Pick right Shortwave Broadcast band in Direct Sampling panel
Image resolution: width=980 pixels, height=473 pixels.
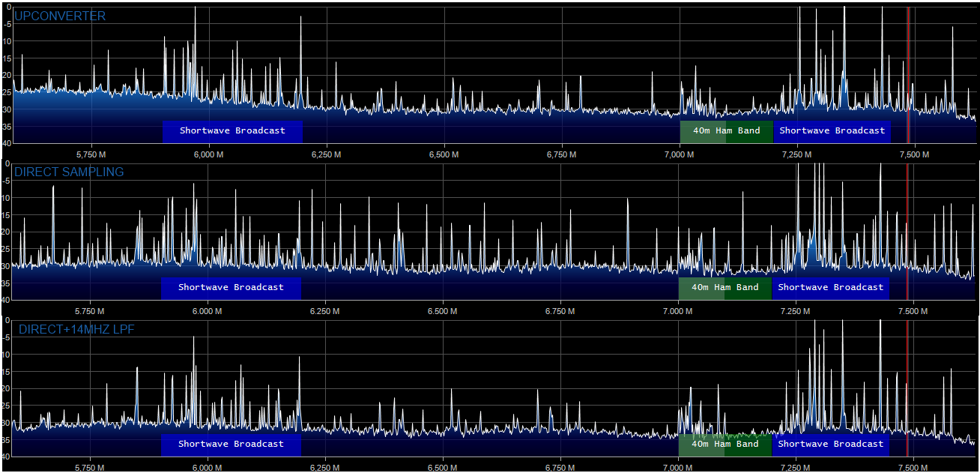pyautogui.click(x=831, y=287)
